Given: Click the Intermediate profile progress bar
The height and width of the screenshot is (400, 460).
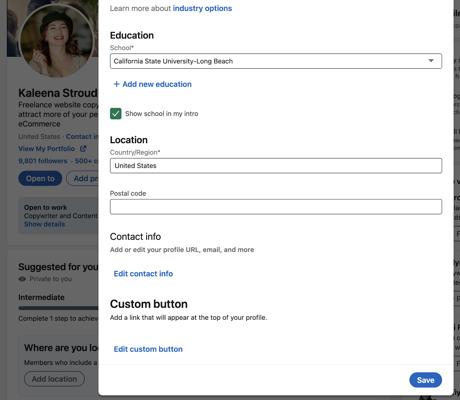Looking at the screenshot, I should coord(58,308).
